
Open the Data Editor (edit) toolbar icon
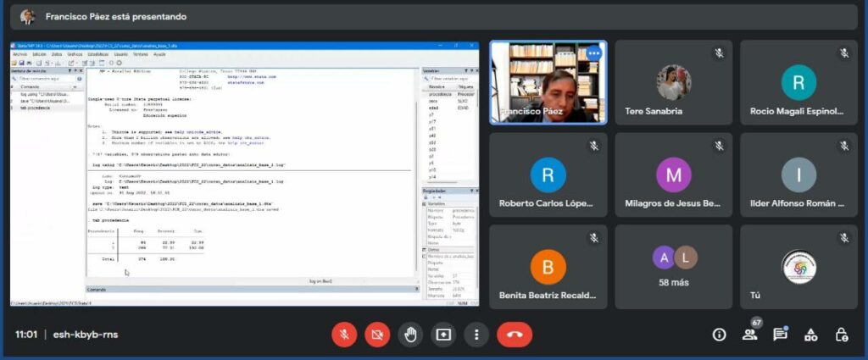point(85,63)
